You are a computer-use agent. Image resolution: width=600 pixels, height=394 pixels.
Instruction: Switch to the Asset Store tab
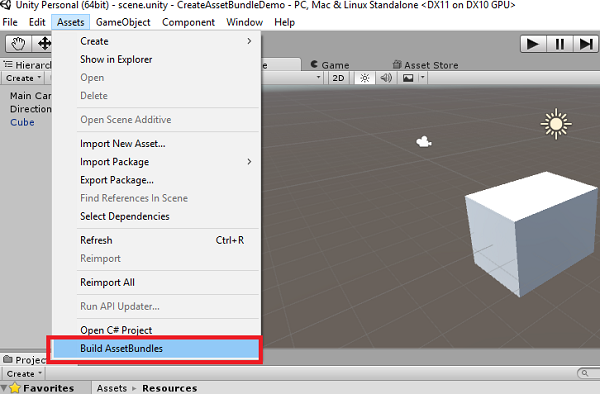[x=425, y=65]
